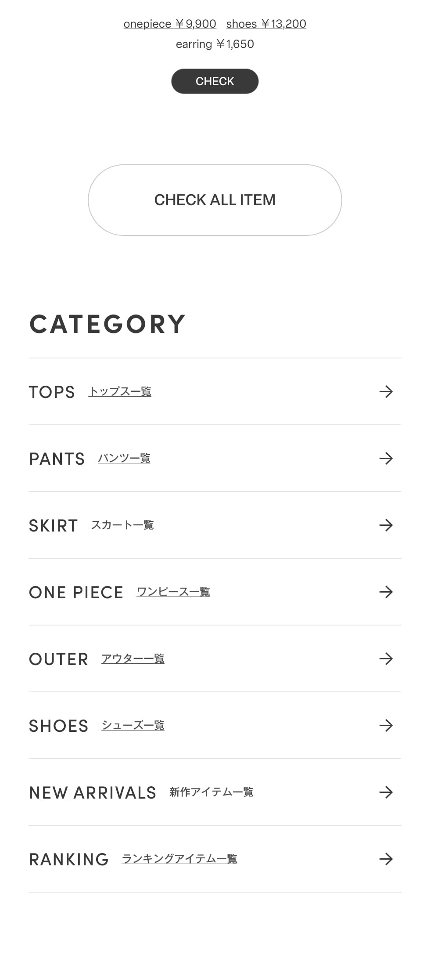Click the CHECK ALL ITEM button
Screen dimensions: 430x980
[x=215, y=200]
